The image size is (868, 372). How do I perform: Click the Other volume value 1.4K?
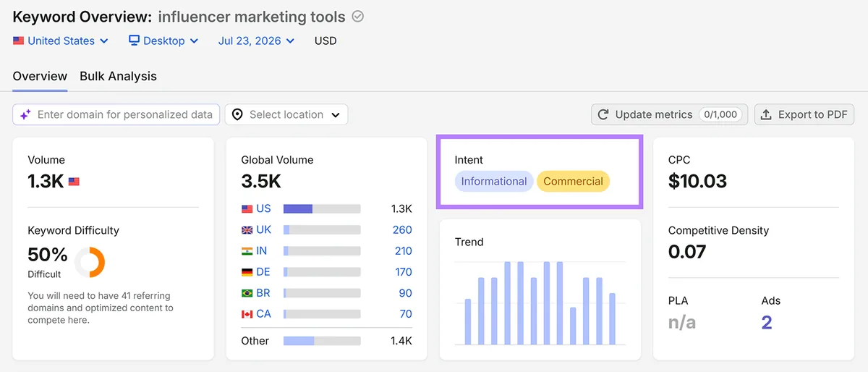click(x=401, y=341)
